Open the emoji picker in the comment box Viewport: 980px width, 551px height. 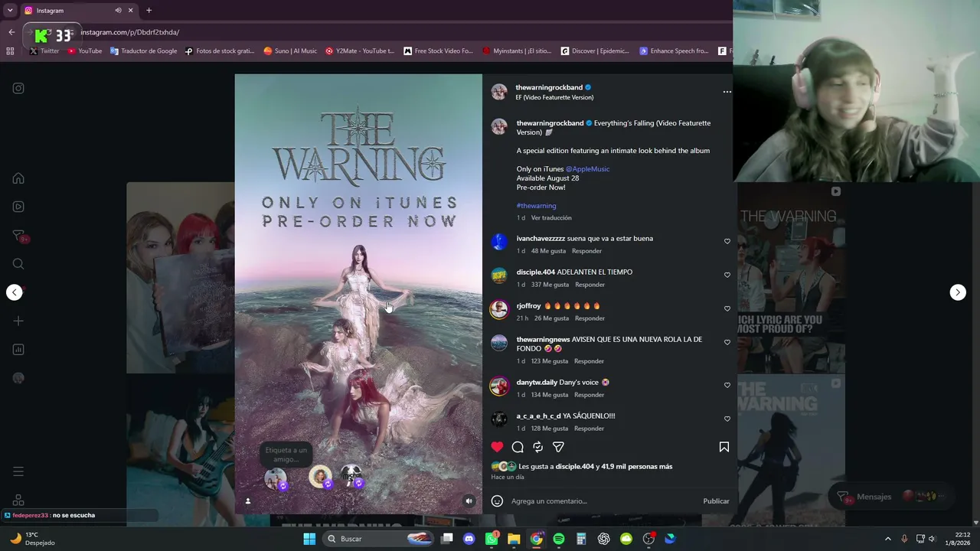click(497, 501)
